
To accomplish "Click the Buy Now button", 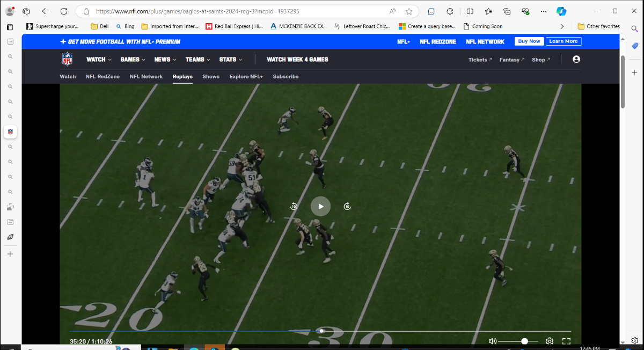I will click(529, 41).
